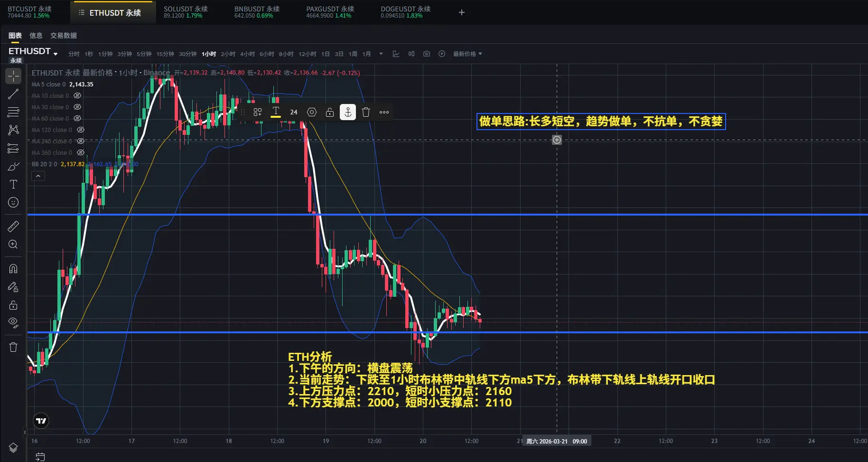The image size is (868, 462).
Task: Open more options in floating toolbar
Action: point(384,112)
